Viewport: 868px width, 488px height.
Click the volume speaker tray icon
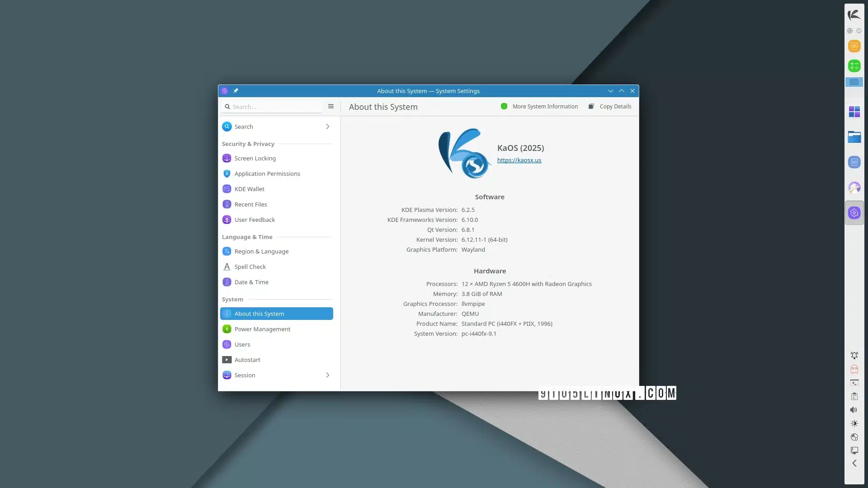(x=854, y=410)
